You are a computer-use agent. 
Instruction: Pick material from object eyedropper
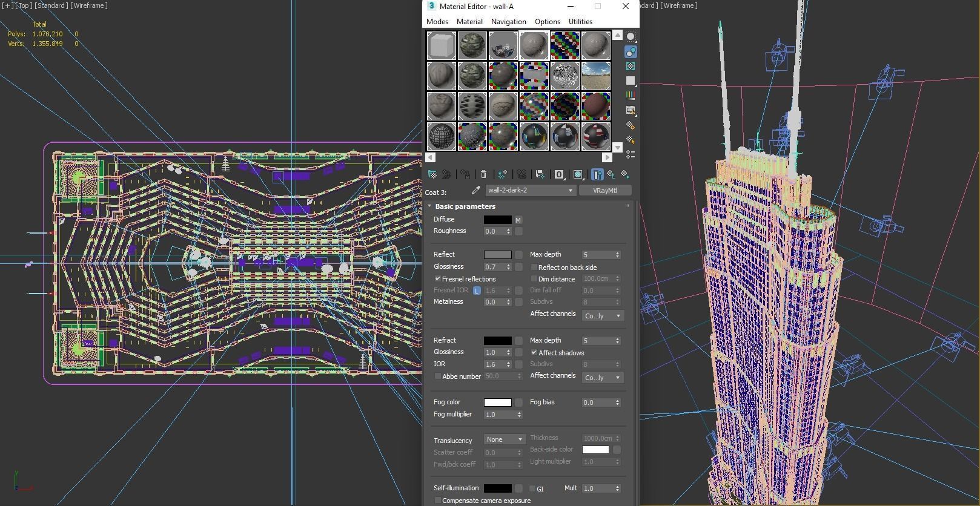click(476, 191)
